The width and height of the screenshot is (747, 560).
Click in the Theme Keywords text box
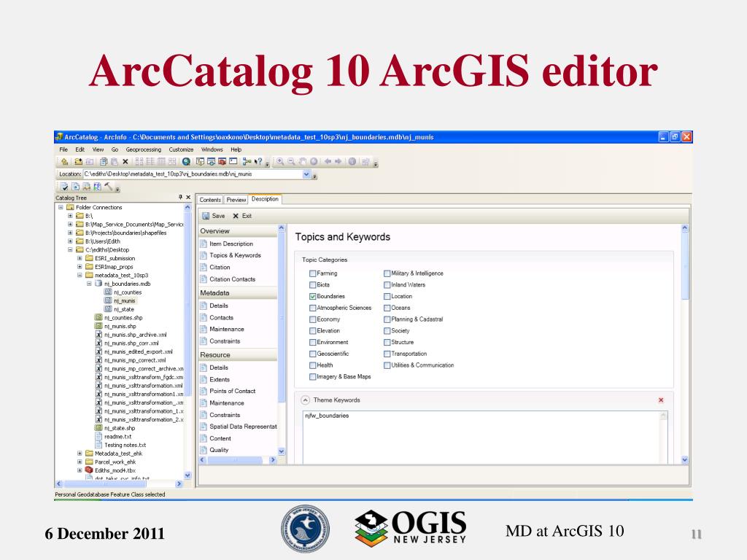(485, 437)
